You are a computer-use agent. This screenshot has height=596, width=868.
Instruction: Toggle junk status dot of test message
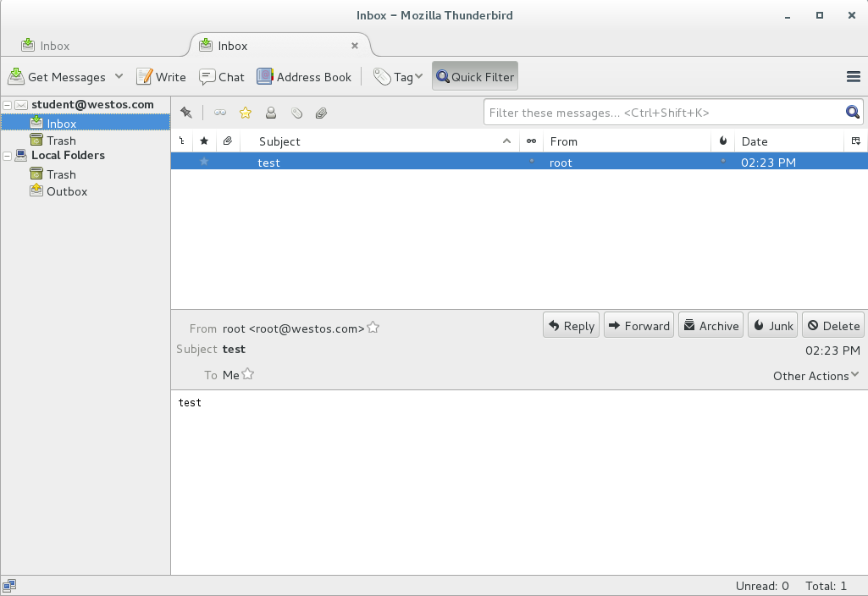[x=723, y=161]
